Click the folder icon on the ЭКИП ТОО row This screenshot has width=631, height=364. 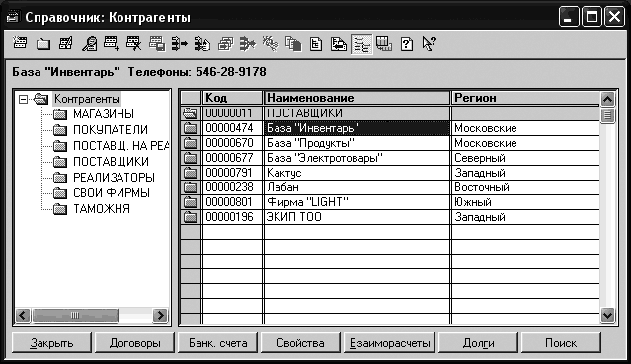[x=191, y=217]
